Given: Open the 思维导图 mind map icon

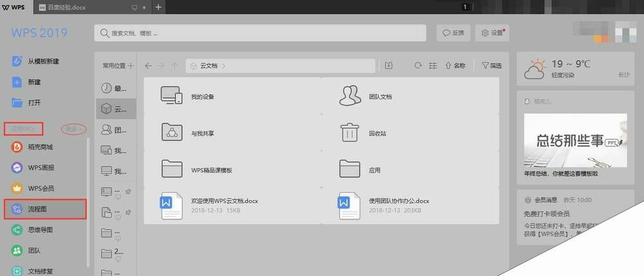Looking at the screenshot, I should [17, 230].
